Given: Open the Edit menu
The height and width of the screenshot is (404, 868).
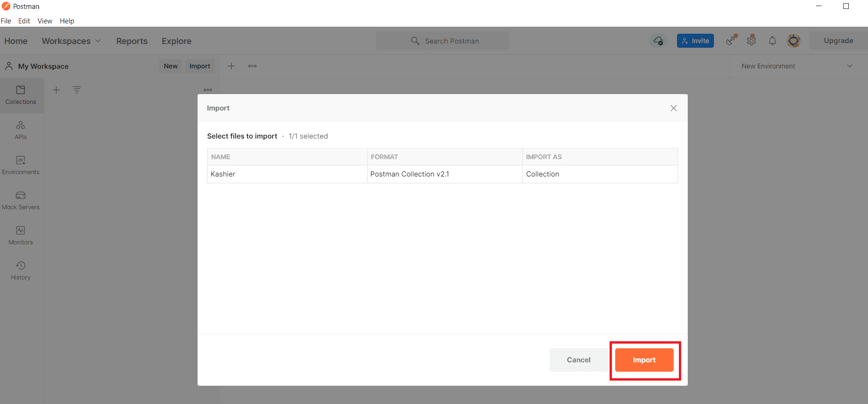Looking at the screenshot, I should (24, 21).
